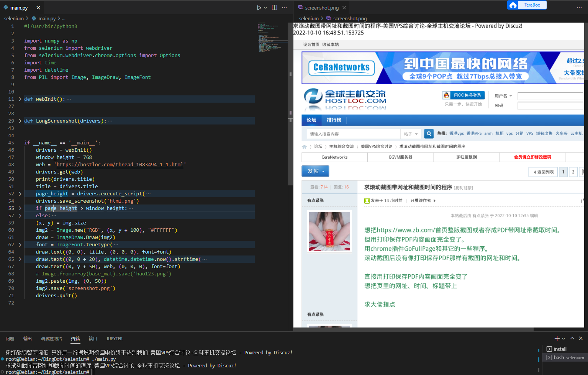Maximize the terminal panel with chevron up
The height and width of the screenshot is (375, 588).
[x=572, y=338]
